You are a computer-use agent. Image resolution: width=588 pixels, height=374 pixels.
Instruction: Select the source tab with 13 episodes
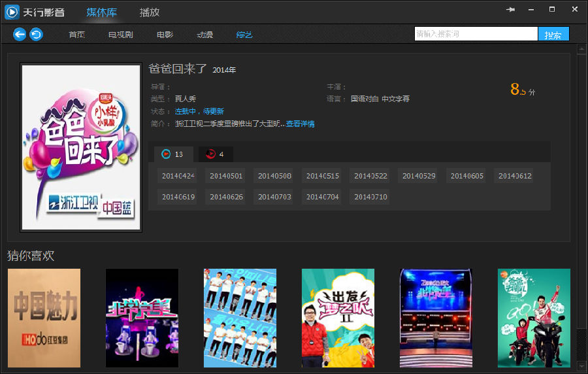click(x=173, y=154)
